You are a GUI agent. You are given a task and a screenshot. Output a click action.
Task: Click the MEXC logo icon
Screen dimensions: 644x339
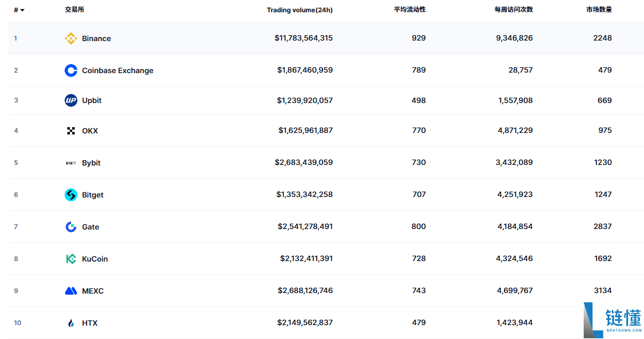(71, 291)
